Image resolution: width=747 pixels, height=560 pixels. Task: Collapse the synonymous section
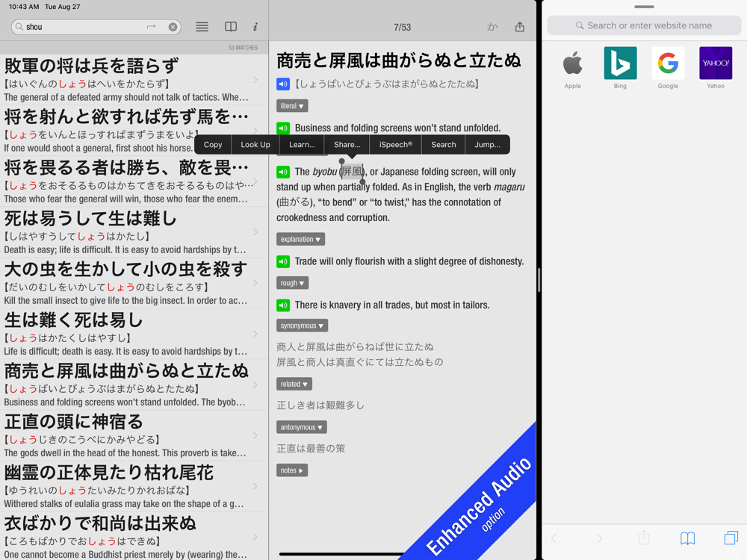point(302,326)
